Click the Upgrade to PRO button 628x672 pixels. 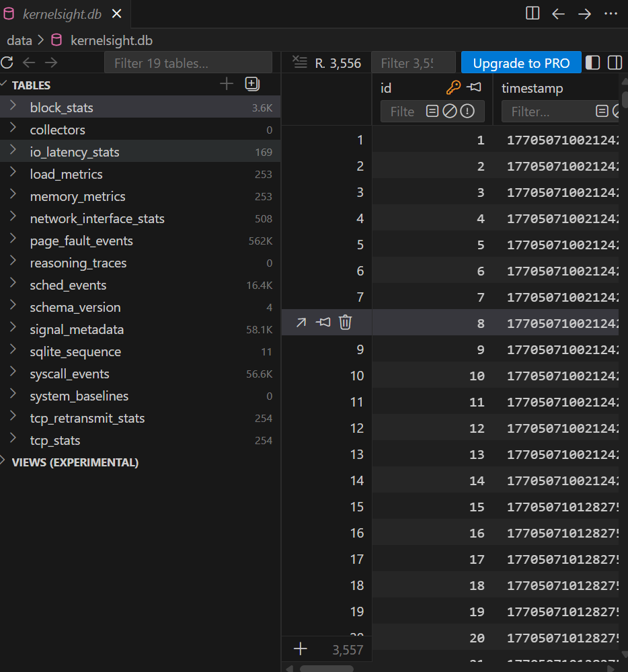(521, 63)
